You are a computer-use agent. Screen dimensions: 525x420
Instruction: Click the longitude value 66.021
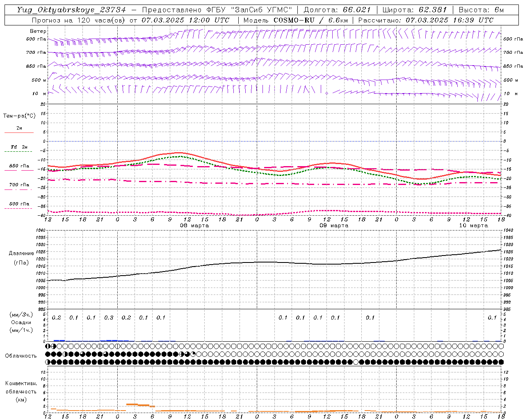(x=357, y=10)
